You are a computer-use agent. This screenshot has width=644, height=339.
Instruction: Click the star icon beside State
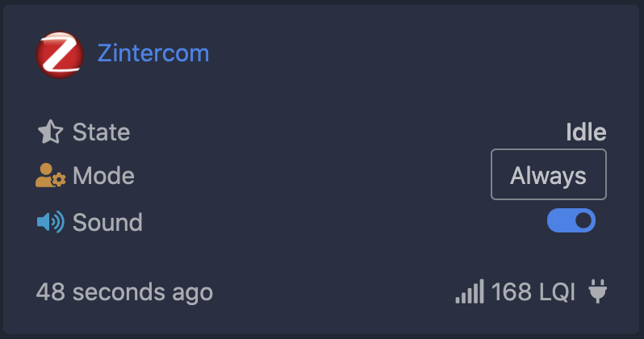click(x=50, y=132)
